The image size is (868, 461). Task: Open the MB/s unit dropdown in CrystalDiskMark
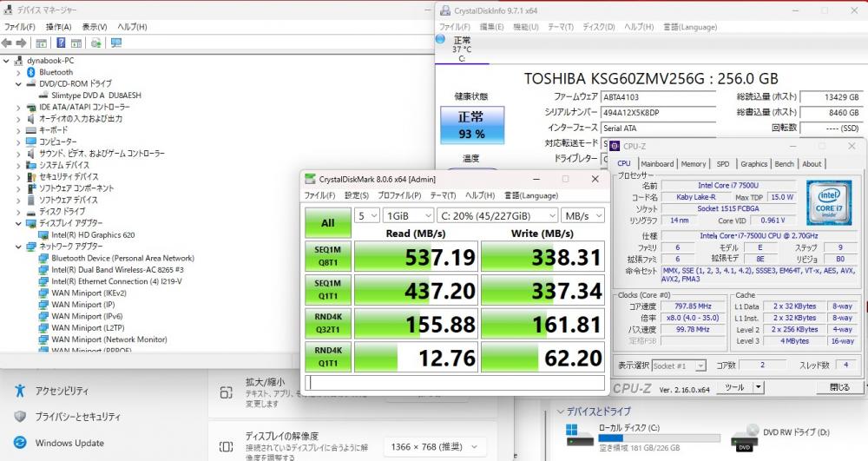pos(582,215)
